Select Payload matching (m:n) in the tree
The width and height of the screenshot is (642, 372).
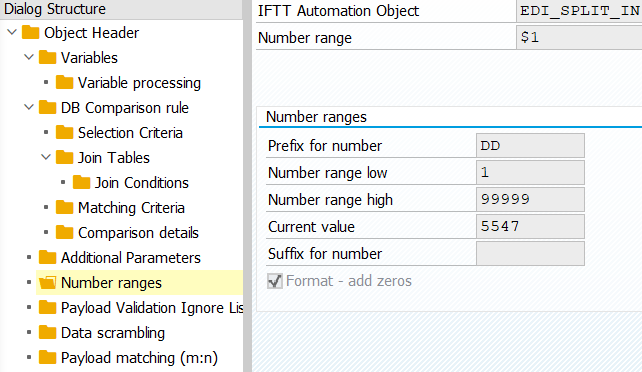(x=139, y=357)
